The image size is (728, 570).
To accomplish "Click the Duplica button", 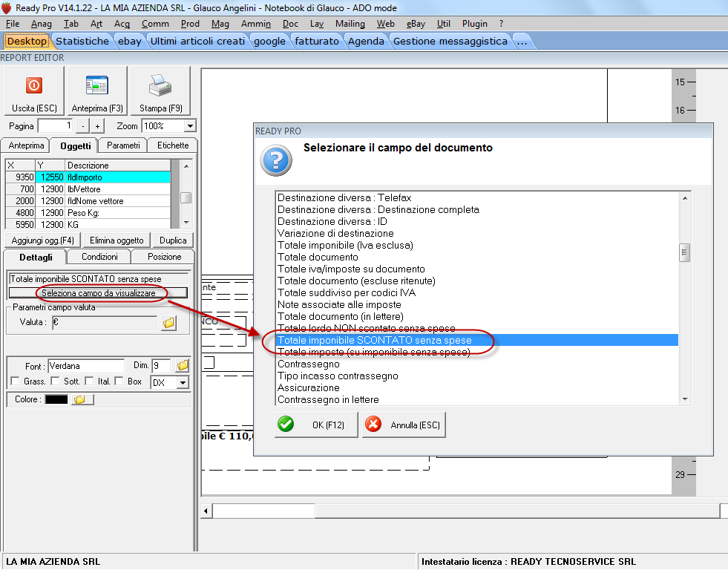I will [173, 240].
